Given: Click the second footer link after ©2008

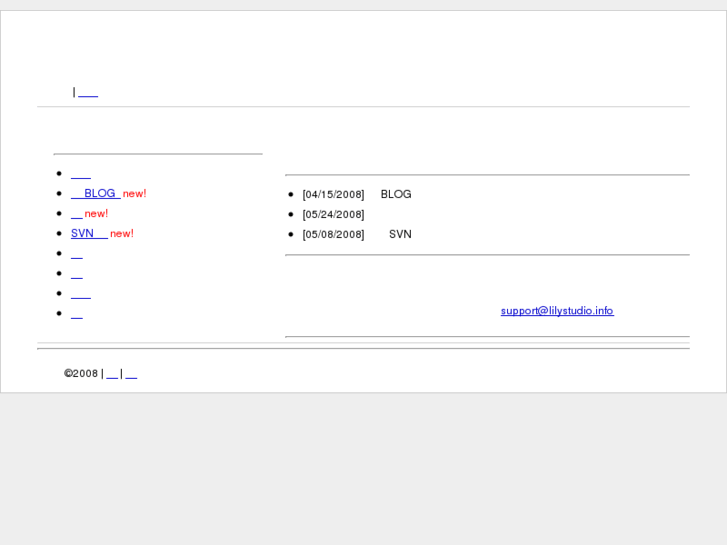Looking at the screenshot, I should click(131, 374).
